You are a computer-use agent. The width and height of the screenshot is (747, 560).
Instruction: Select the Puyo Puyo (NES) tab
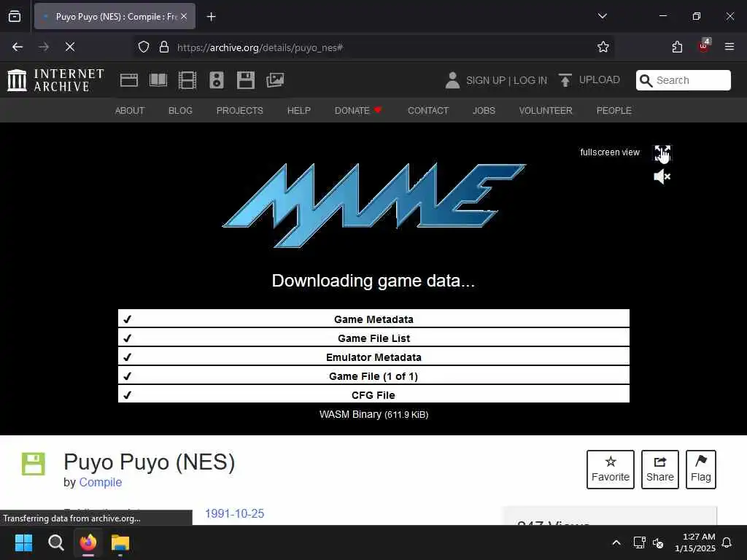pos(115,16)
